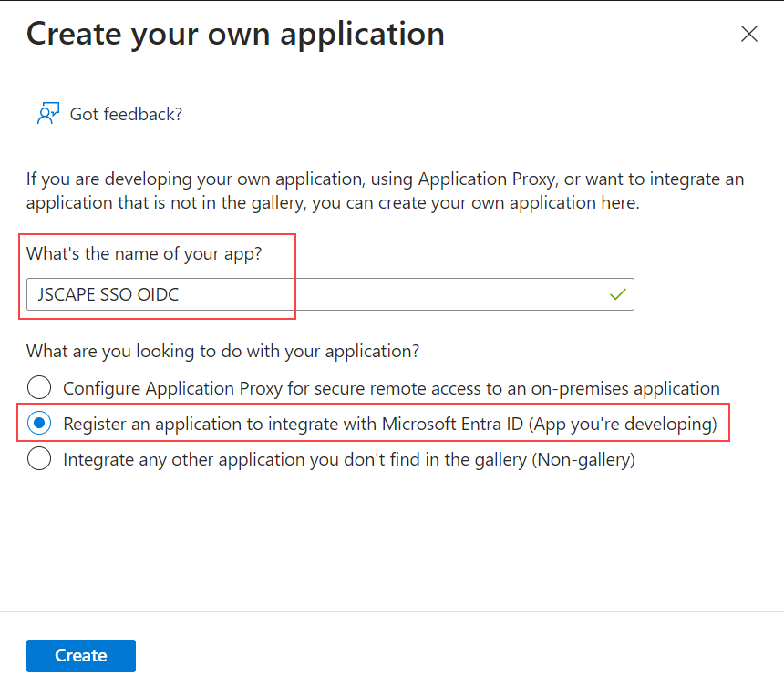The height and width of the screenshot is (697, 784).
Task: Select Integrate any other application (Non-gallery) radio
Action: tap(39, 458)
